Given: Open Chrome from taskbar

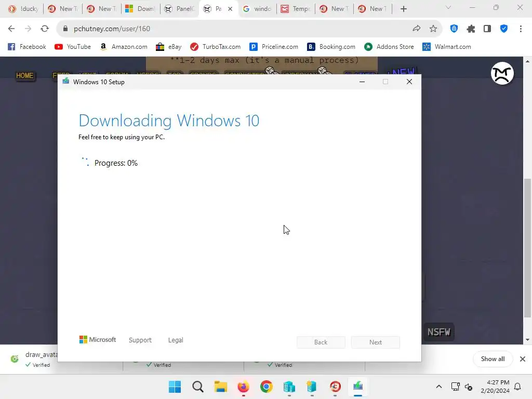Looking at the screenshot, I should point(267,387).
